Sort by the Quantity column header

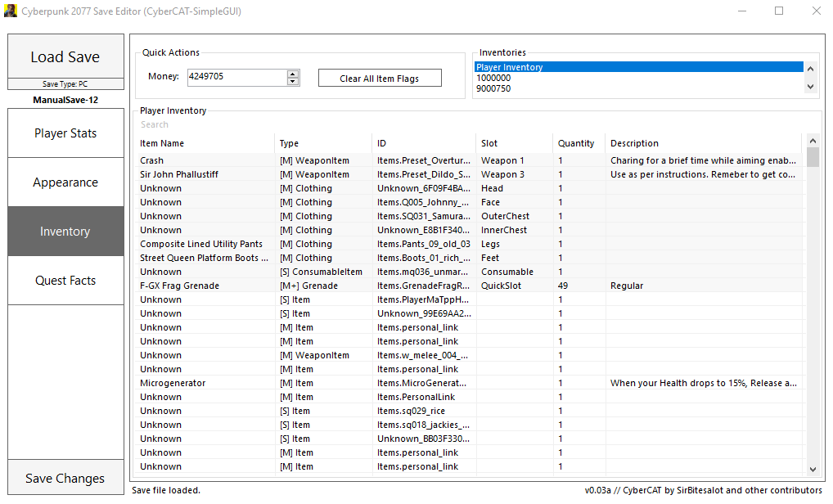click(576, 143)
